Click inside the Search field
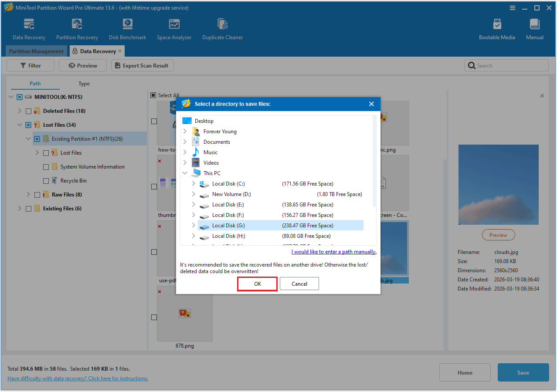 coord(506,65)
